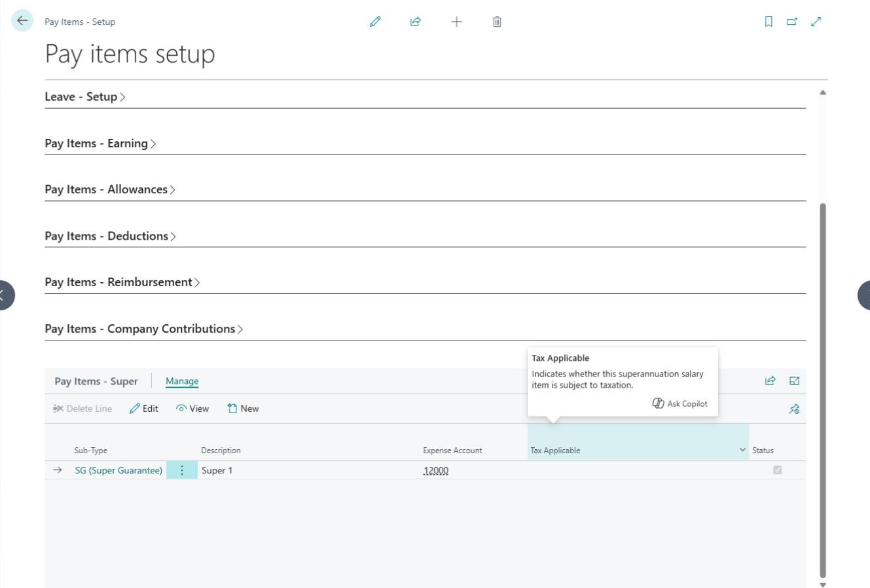The width and height of the screenshot is (870, 588).
Task: Open the Share options from top toolbar
Action: pos(416,22)
